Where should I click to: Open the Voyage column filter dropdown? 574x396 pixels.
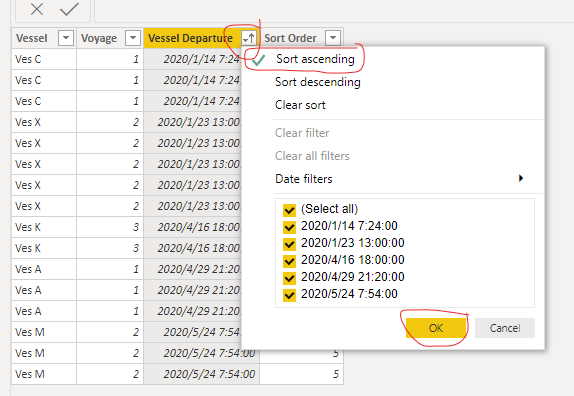tap(133, 38)
